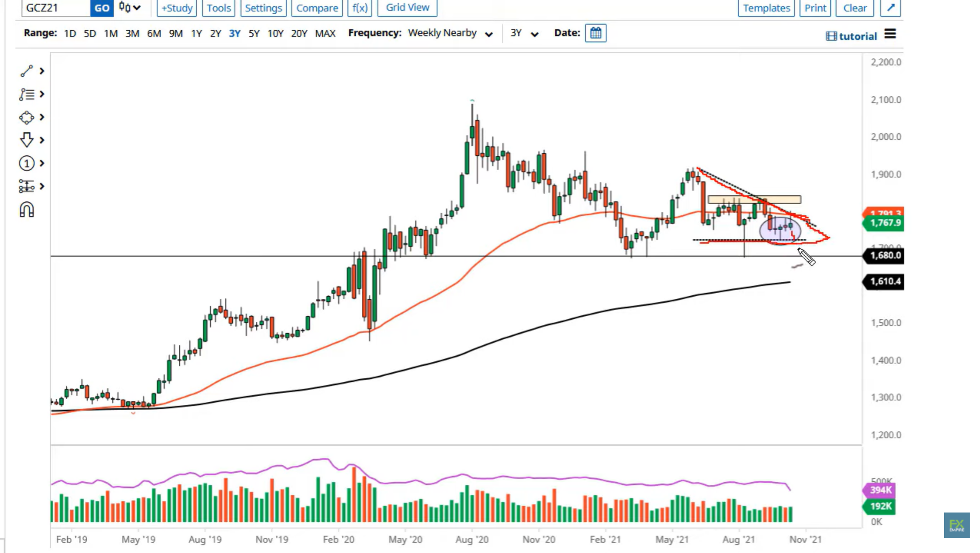Toggle the magnet snap tool
The height and width of the screenshot is (553, 980).
[x=27, y=210]
